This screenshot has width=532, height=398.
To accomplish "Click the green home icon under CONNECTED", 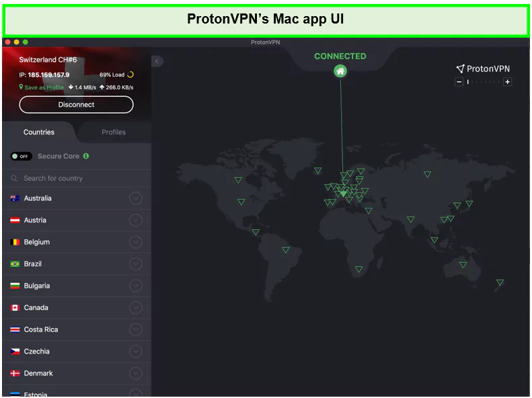I will (x=340, y=71).
